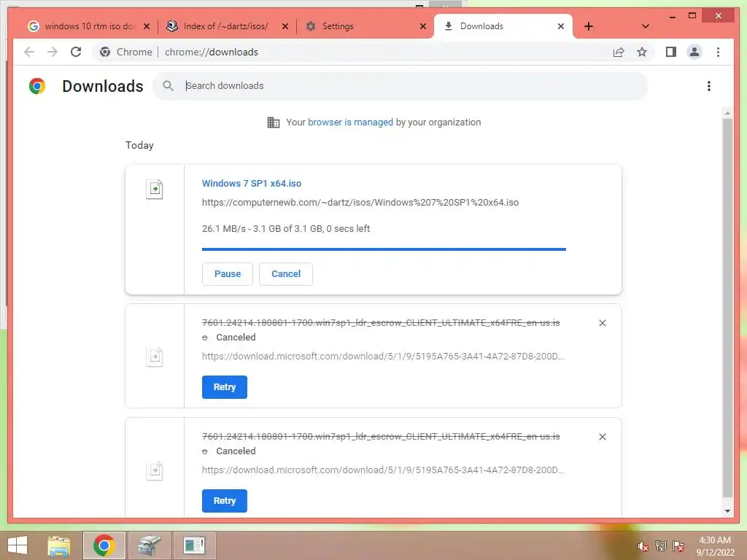Click the magnifier icon in search downloads

click(168, 86)
